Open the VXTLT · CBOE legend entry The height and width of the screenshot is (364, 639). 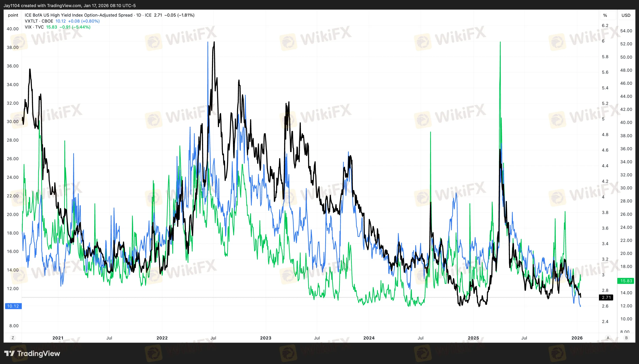pyautogui.click(x=39, y=21)
